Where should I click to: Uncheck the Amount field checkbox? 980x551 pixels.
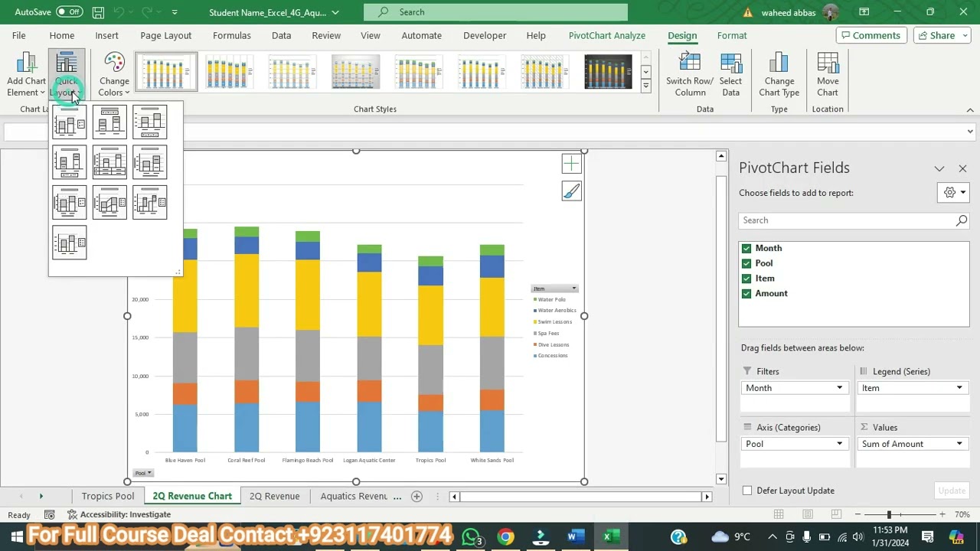tap(746, 293)
